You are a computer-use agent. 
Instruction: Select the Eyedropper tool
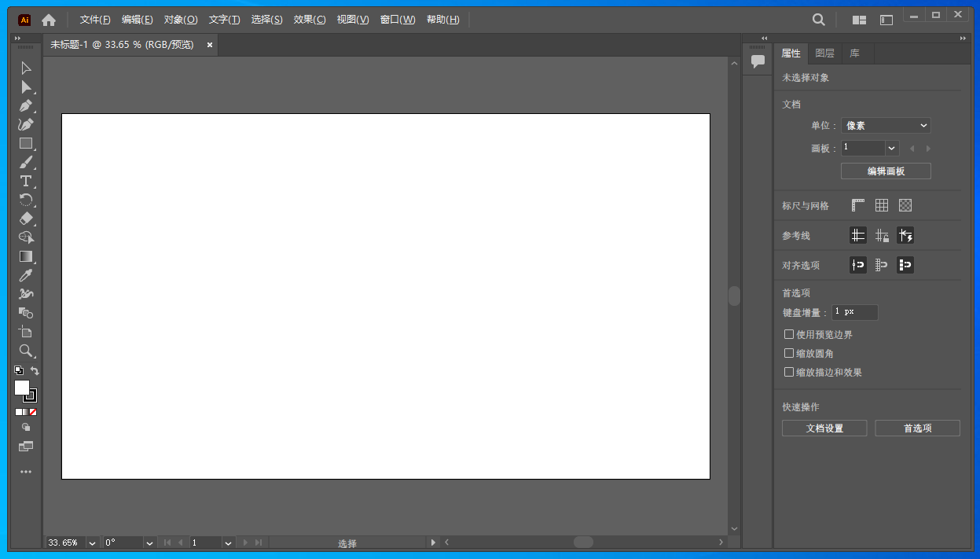25,275
